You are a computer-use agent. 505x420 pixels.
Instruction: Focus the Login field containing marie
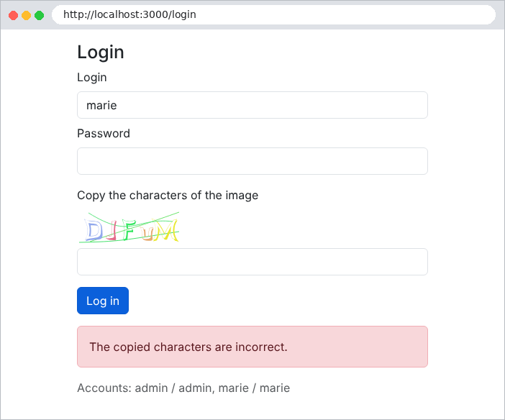pyautogui.click(x=252, y=105)
